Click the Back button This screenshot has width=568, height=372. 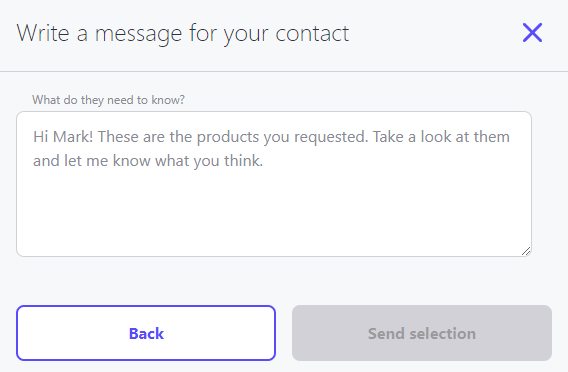click(x=146, y=333)
